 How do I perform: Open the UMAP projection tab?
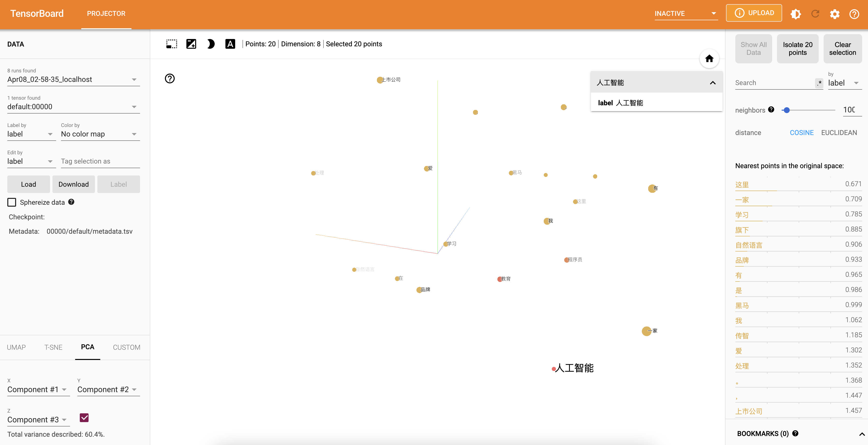[x=16, y=347]
